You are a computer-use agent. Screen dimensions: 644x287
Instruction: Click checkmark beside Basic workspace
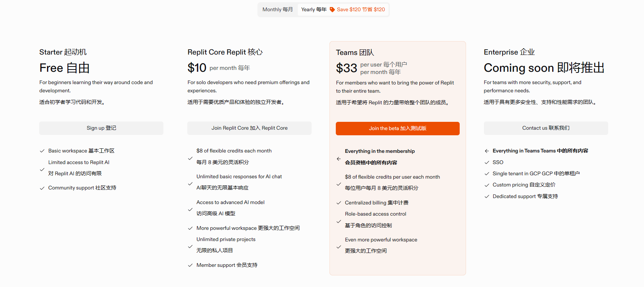[x=42, y=151]
